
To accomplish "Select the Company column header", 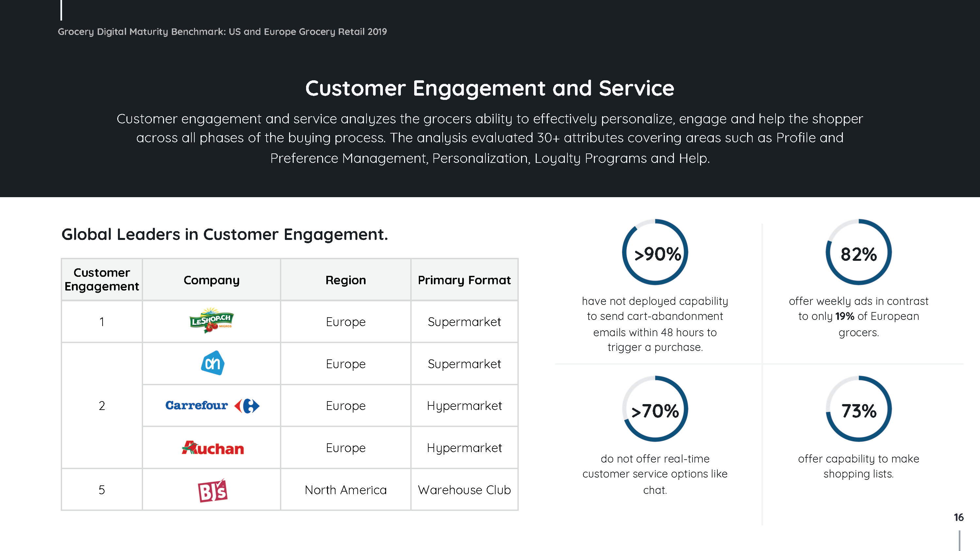I will point(212,279).
